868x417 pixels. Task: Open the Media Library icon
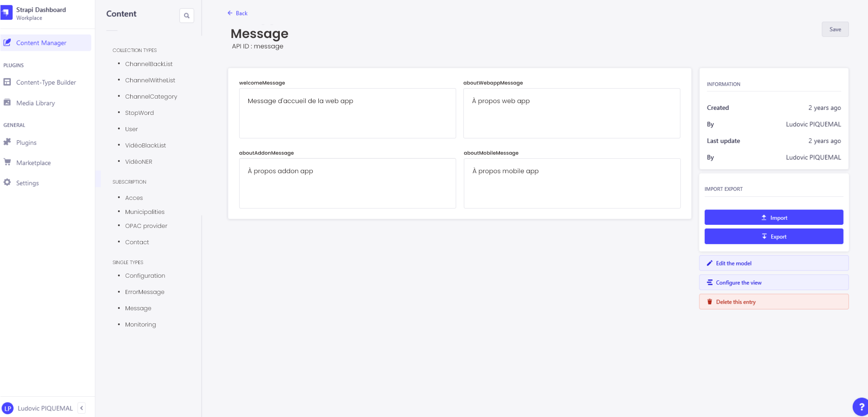7,102
